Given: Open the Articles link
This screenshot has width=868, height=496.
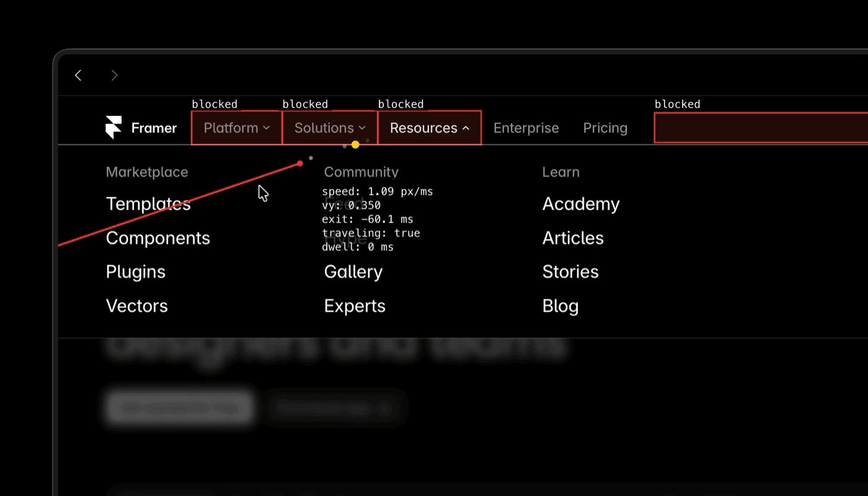Looking at the screenshot, I should [573, 238].
